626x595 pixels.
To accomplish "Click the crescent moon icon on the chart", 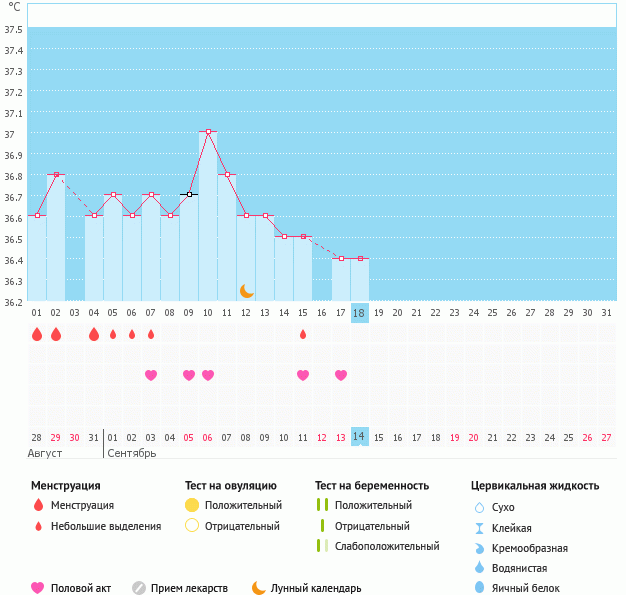I will pyautogui.click(x=247, y=290).
